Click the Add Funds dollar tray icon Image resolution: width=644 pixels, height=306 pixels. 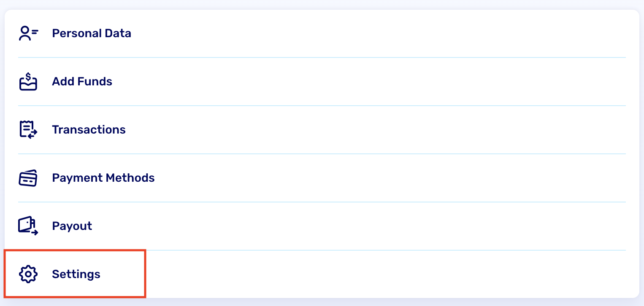point(28,82)
